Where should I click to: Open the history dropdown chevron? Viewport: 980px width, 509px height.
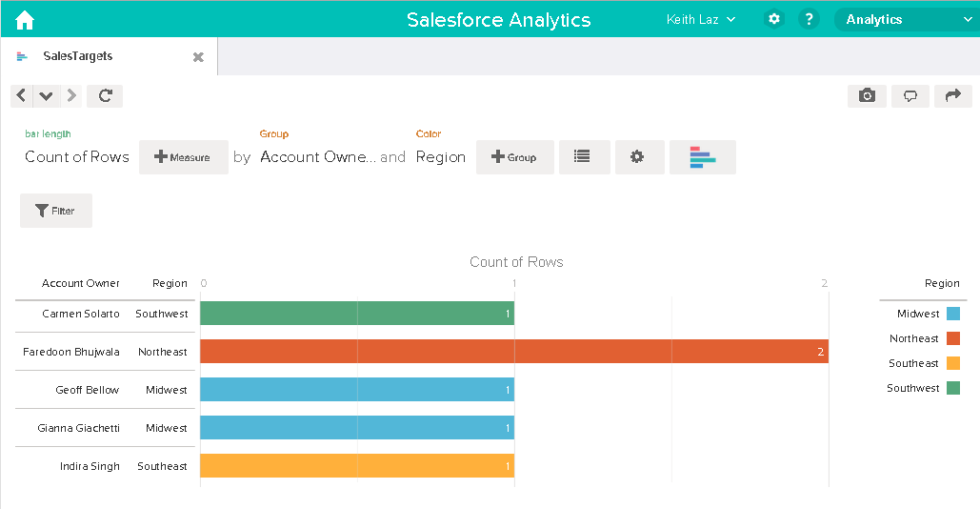[46, 95]
